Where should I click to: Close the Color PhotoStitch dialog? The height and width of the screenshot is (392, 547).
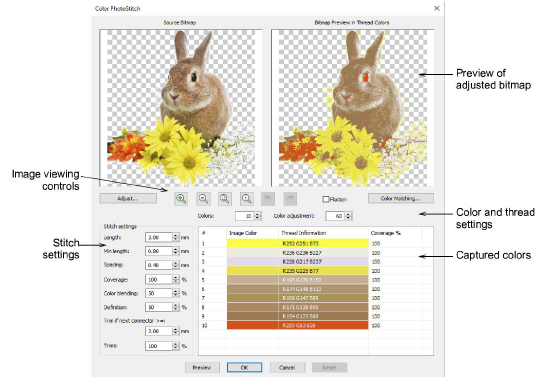[436, 8]
